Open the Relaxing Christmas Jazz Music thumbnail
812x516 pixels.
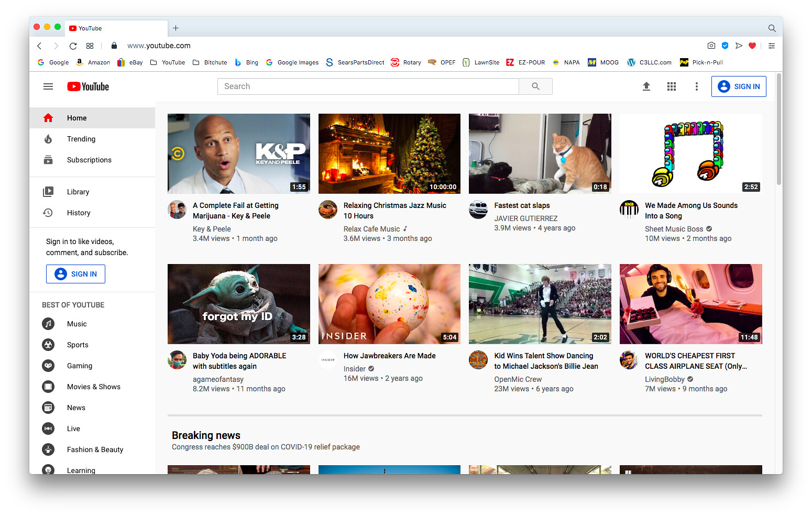tap(389, 153)
